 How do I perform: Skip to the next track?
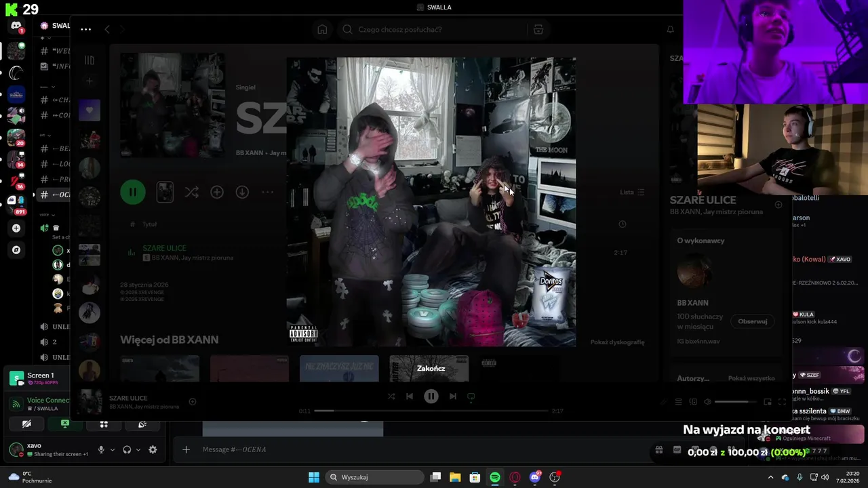(x=453, y=396)
